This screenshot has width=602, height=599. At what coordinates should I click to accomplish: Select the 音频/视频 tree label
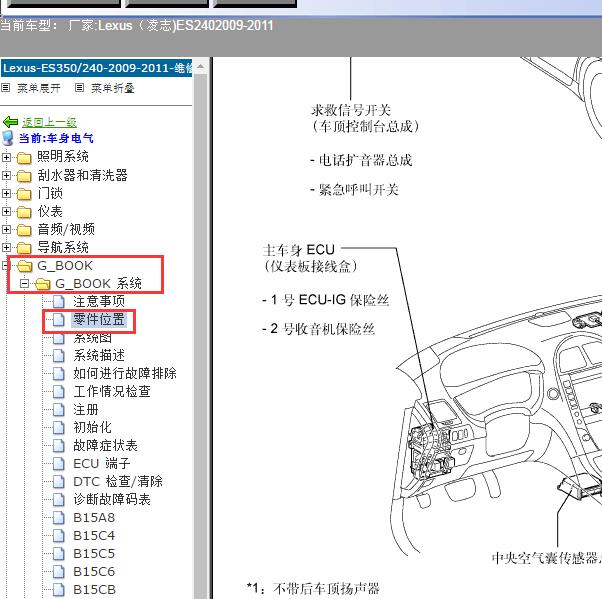coord(66,229)
